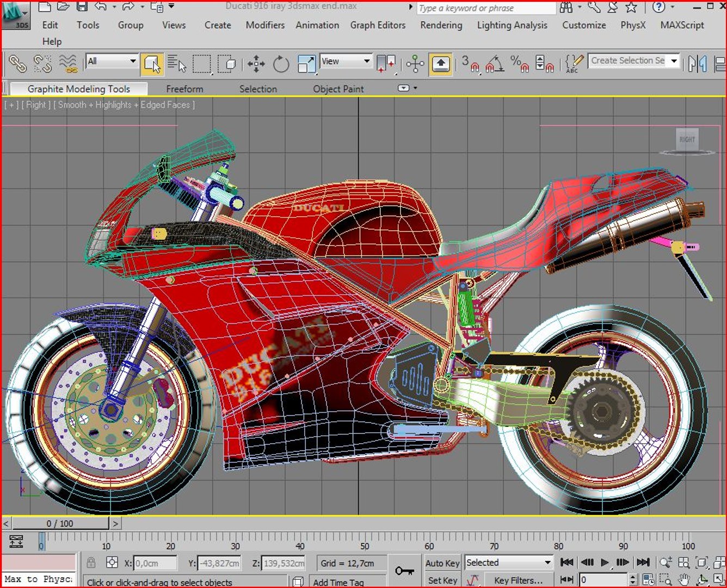The height and width of the screenshot is (588, 727).
Task: Click the Add Time Tag field
Action: 346,582
